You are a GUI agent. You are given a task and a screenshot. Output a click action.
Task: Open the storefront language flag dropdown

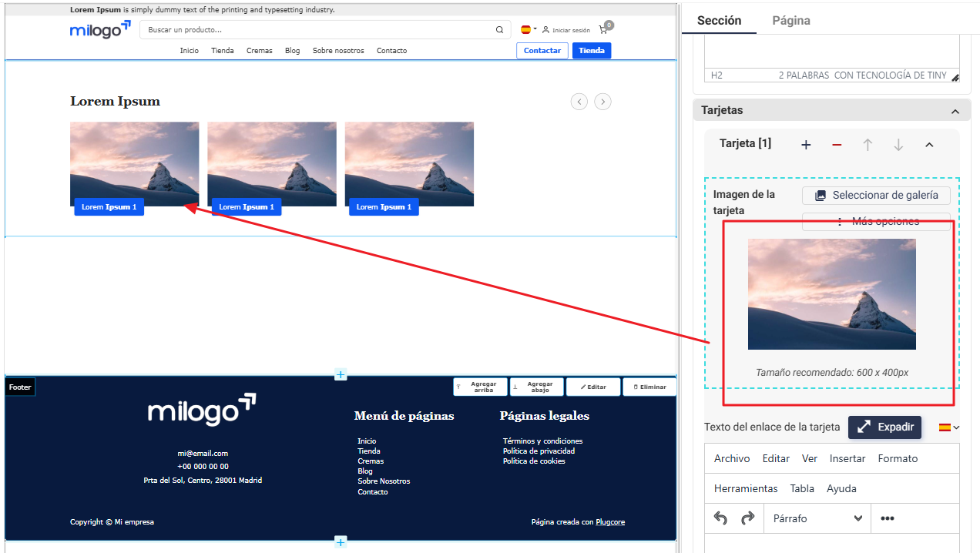point(529,30)
